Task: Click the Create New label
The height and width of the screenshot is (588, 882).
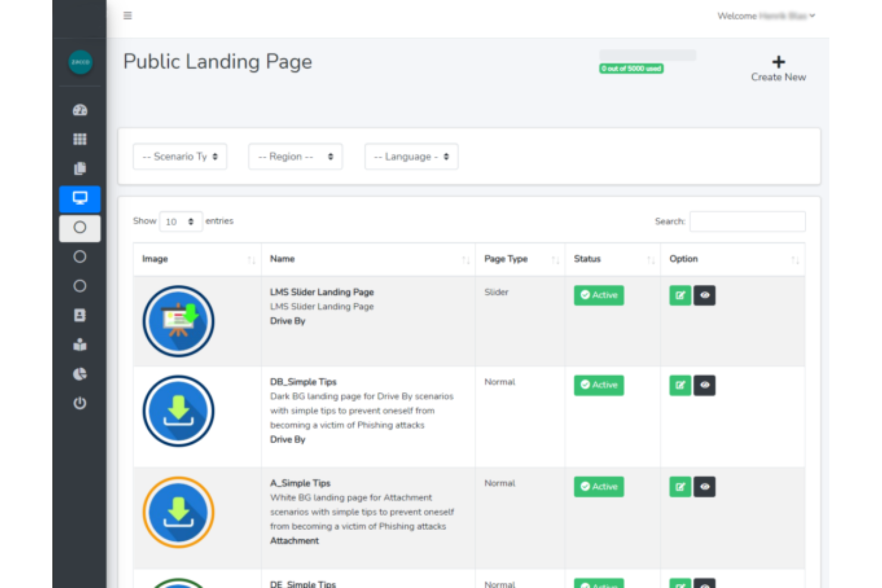Action: (x=778, y=77)
